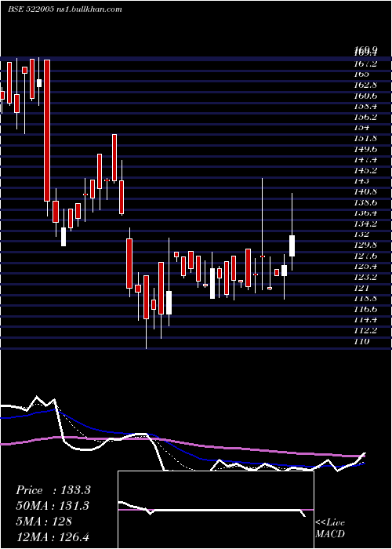Click the 156.2 price axis label

[366, 117]
